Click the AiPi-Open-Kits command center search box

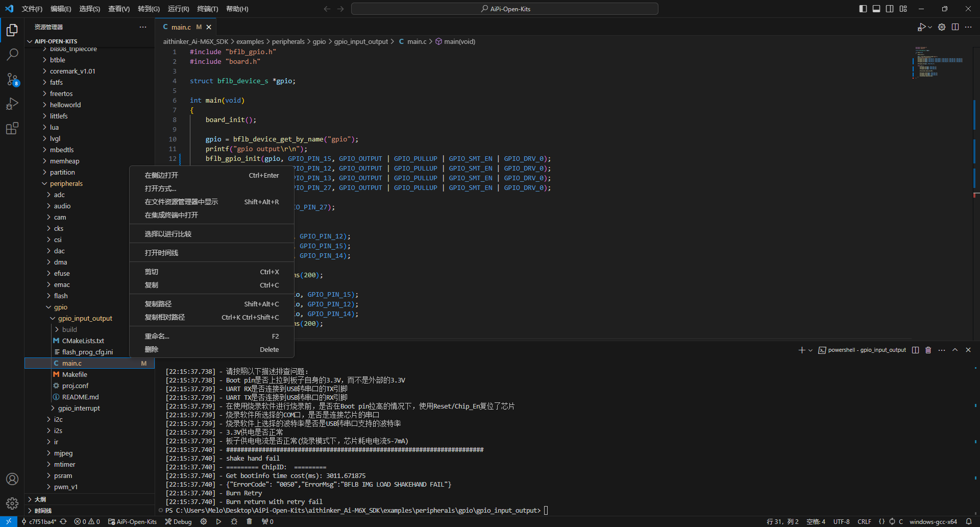[505, 9]
